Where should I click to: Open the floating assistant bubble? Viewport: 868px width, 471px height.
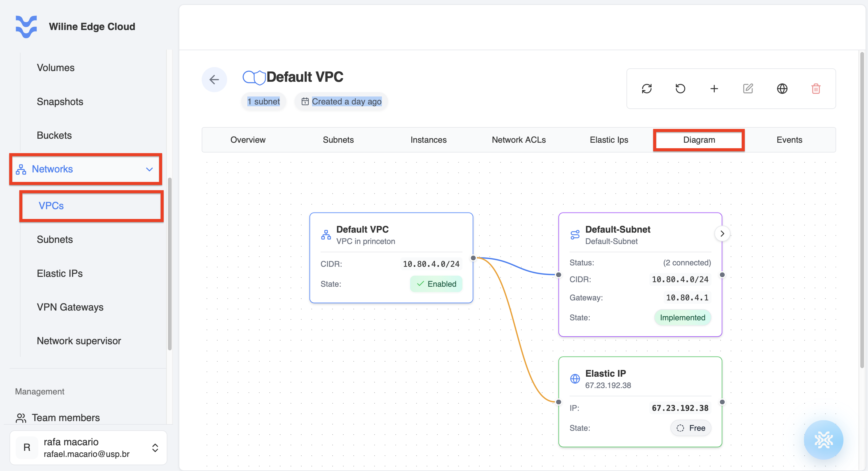824,440
